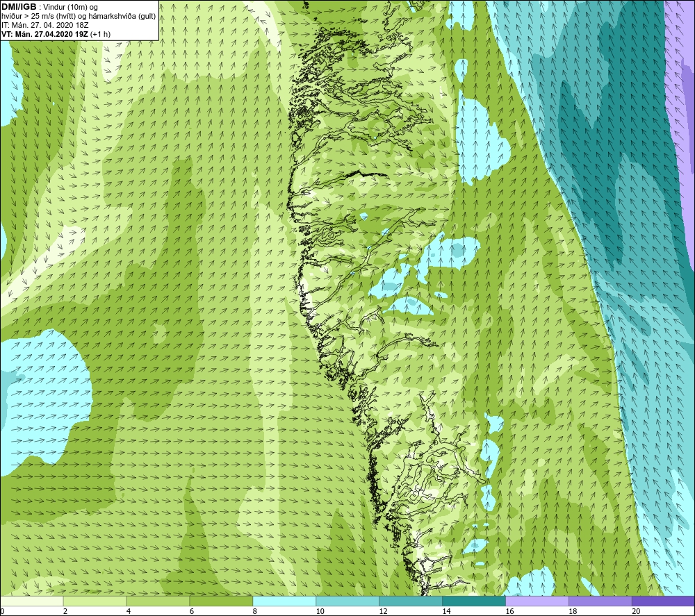Click the 2-4 m/s light green swatch
695x616 pixels.
click(x=95, y=601)
